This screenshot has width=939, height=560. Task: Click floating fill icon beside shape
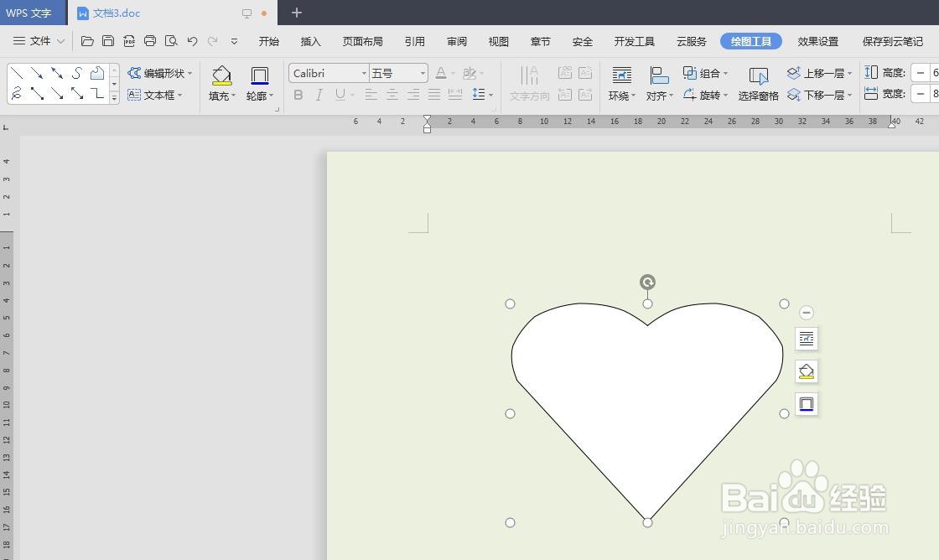pyautogui.click(x=806, y=371)
